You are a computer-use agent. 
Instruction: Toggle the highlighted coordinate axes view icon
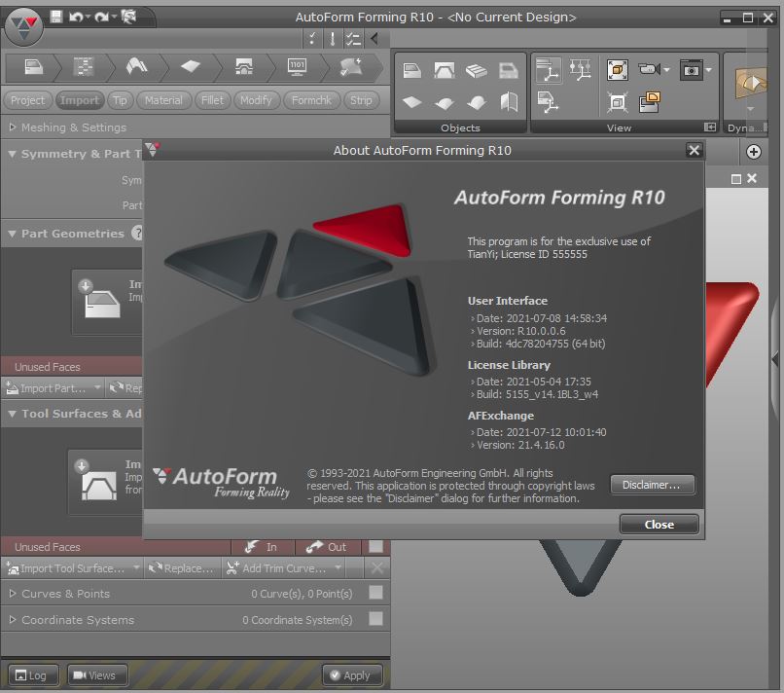pos(549,69)
